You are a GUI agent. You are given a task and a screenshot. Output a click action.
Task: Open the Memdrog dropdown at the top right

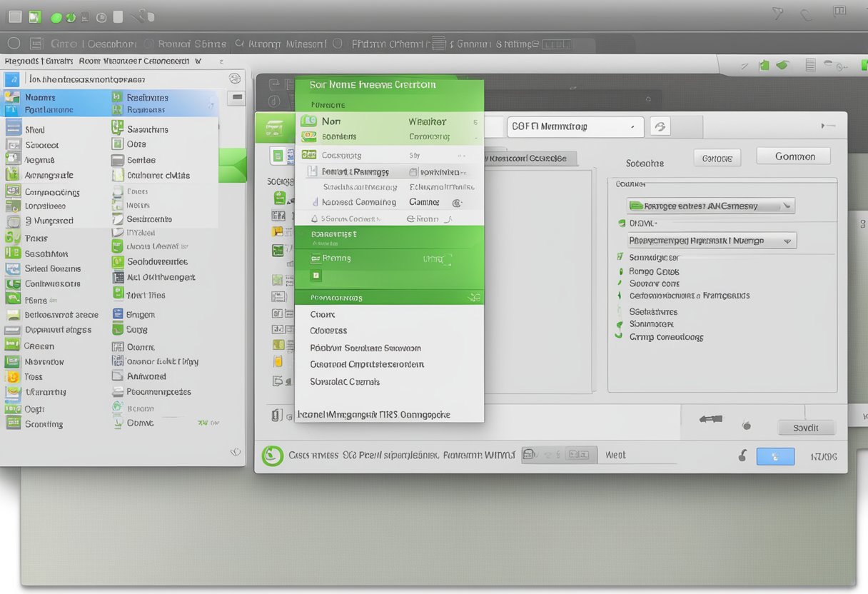tap(575, 126)
